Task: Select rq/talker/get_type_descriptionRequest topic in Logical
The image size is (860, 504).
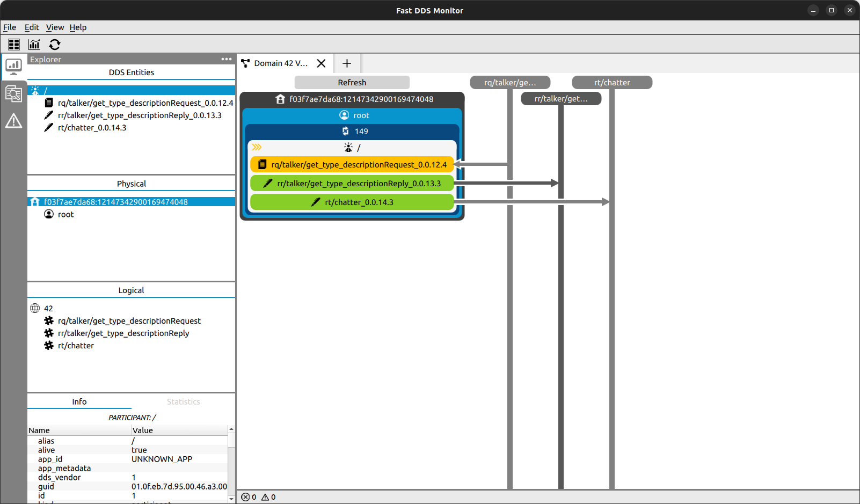Action: point(129,320)
